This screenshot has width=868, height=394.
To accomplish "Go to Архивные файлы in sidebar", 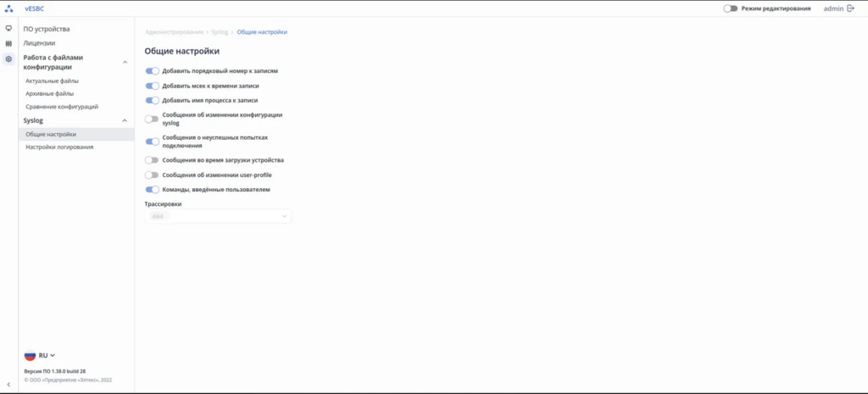I will pyautogui.click(x=49, y=93).
